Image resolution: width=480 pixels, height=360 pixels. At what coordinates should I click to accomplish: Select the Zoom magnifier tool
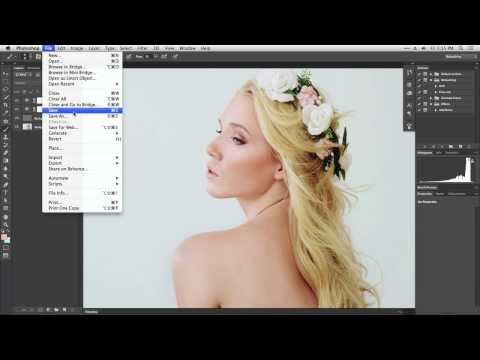pyautogui.click(x=5, y=225)
